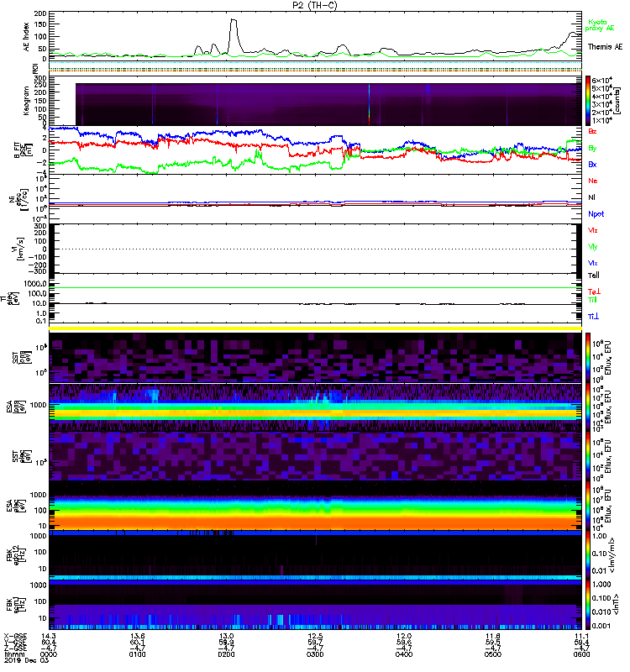This screenshot has height=672, width=630.
Task: Click the "200" tick on the AE Index axis
Action: pos(40,13)
